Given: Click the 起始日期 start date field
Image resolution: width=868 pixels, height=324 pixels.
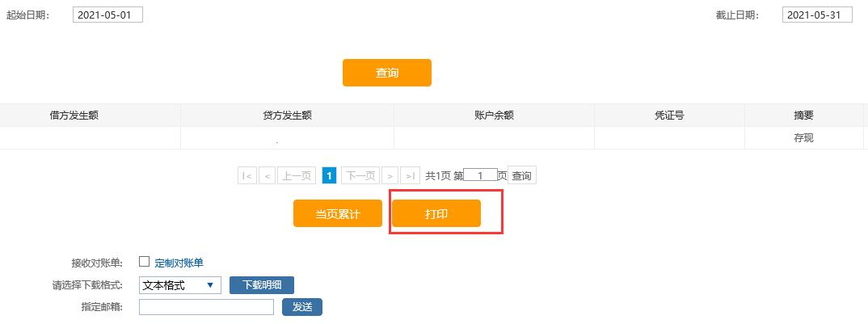Looking at the screenshot, I should (107, 15).
